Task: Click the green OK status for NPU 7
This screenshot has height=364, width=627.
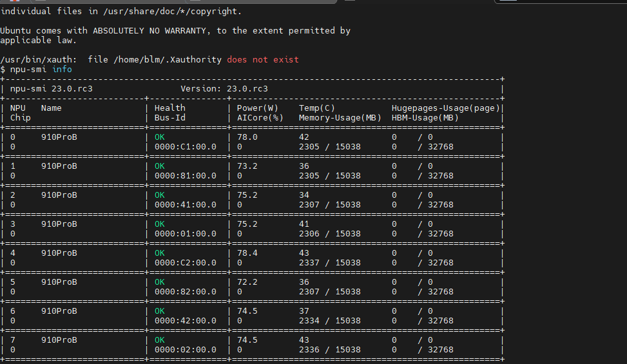Action: pos(160,340)
